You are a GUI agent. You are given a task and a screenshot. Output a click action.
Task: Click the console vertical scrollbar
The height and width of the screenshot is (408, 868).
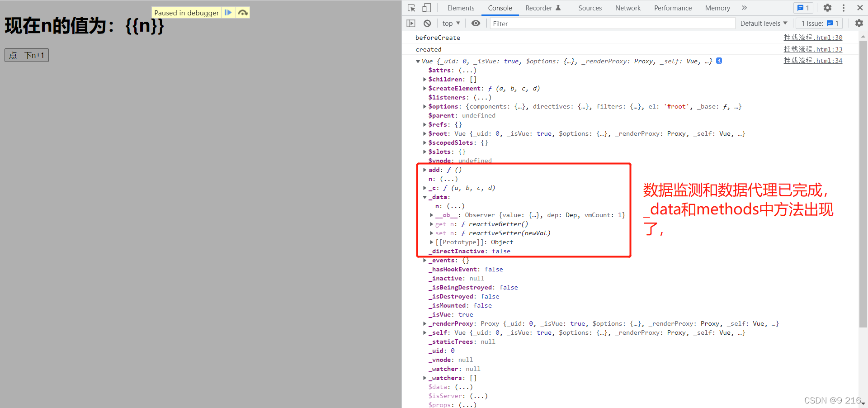coord(863,183)
